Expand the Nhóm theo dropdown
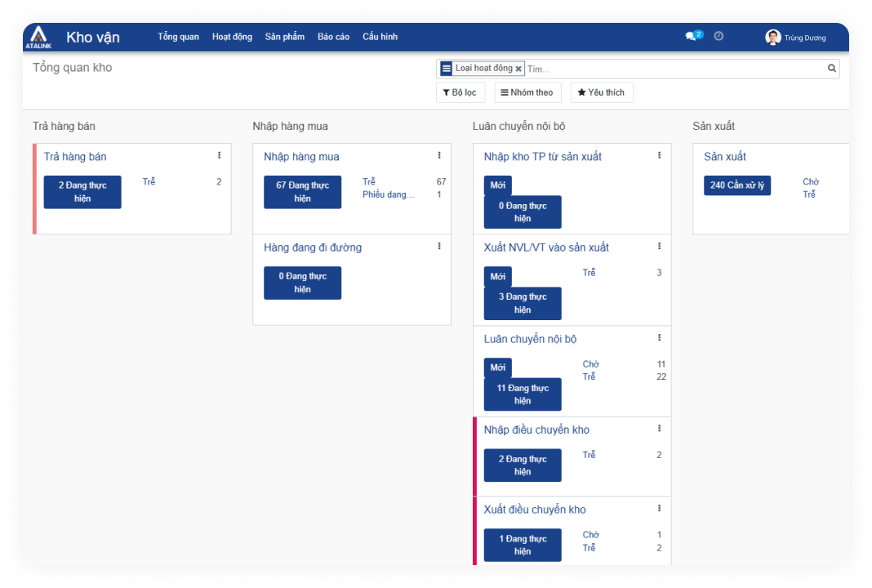The image size is (872, 588). pos(527,93)
